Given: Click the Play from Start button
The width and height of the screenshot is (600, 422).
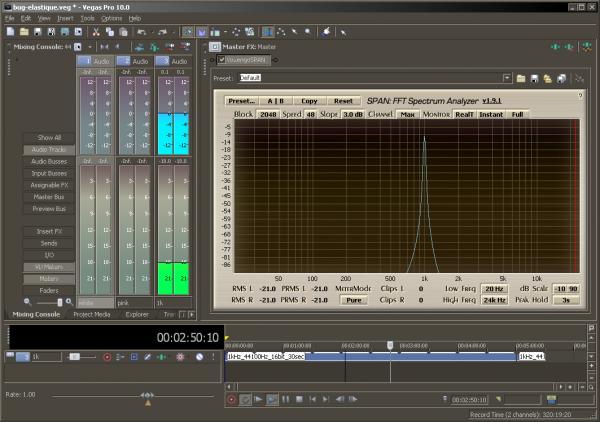Looking at the screenshot, I should pyautogui.click(x=258, y=399).
